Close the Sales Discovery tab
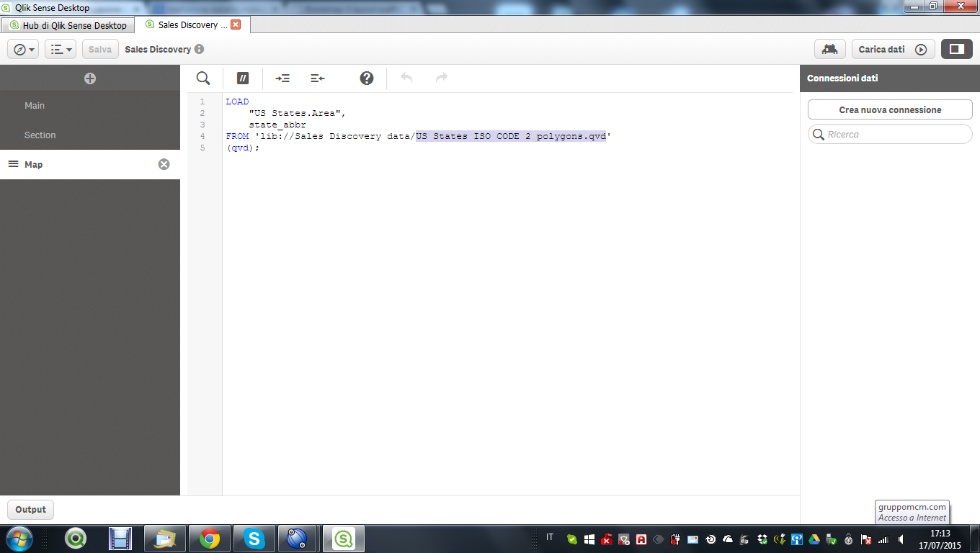This screenshot has width=980, height=553. click(x=236, y=24)
